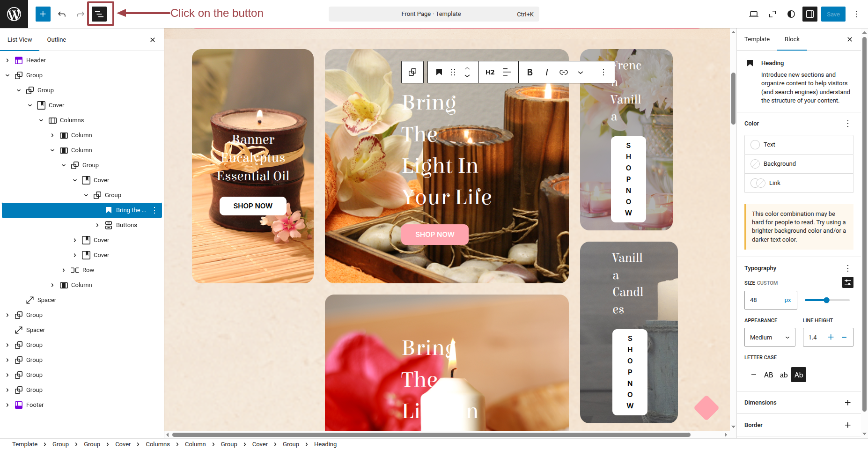
Task: Change heading level with H2 button
Action: (490, 72)
